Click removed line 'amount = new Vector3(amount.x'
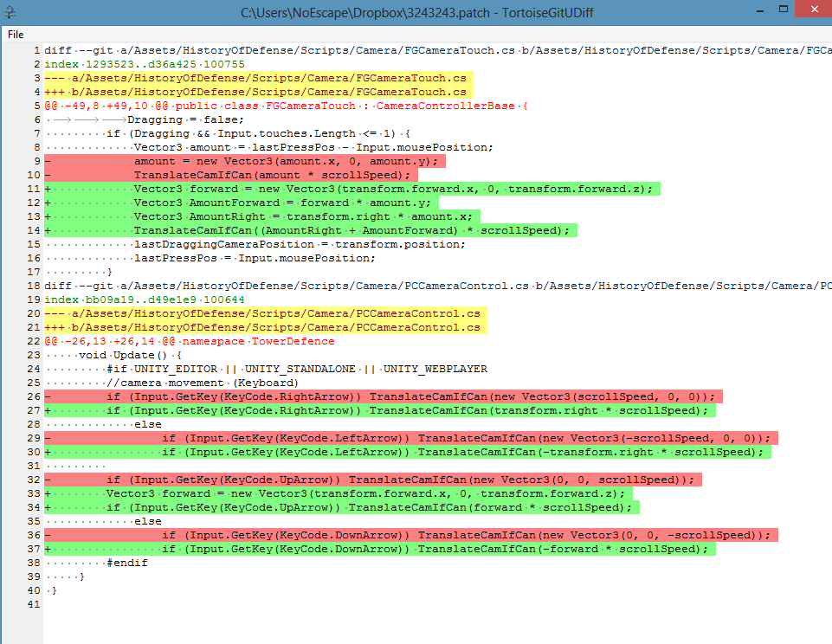This screenshot has height=644, width=832. pyautogui.click(x=245, y=161)
